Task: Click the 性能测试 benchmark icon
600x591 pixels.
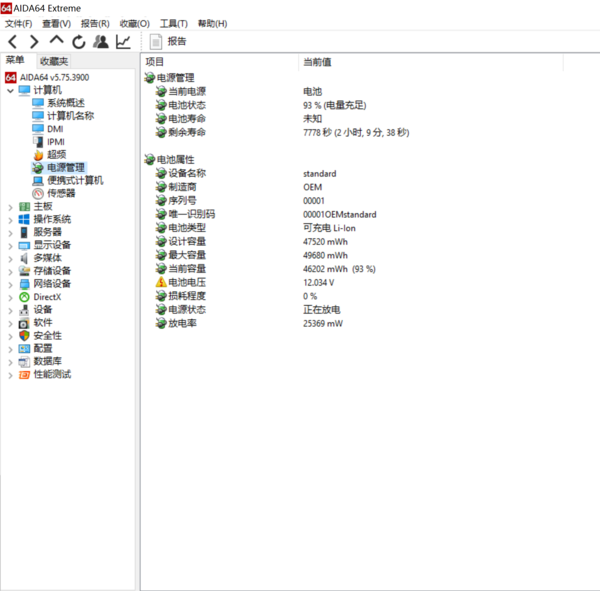Action: [x=24, y=375]
